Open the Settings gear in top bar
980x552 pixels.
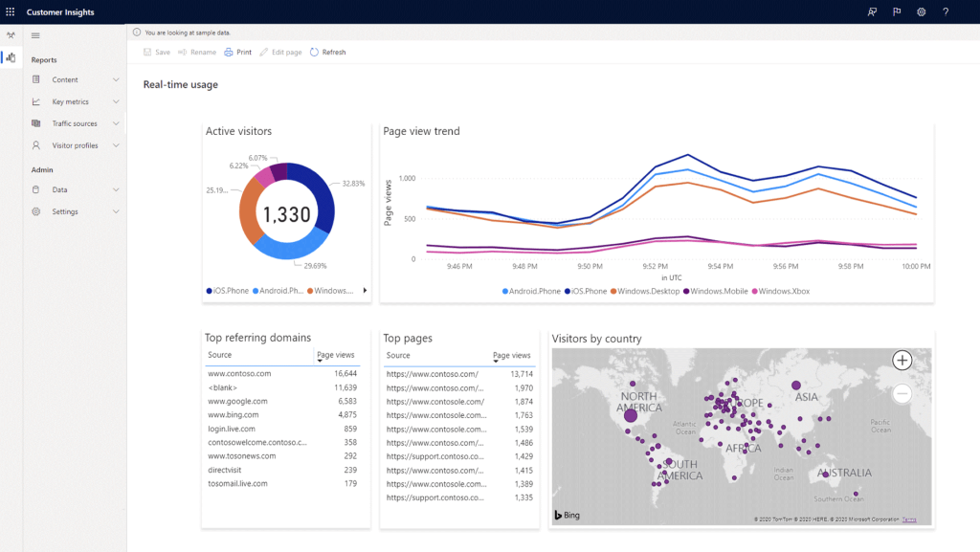pyautogui.click(x=922, y=11)
